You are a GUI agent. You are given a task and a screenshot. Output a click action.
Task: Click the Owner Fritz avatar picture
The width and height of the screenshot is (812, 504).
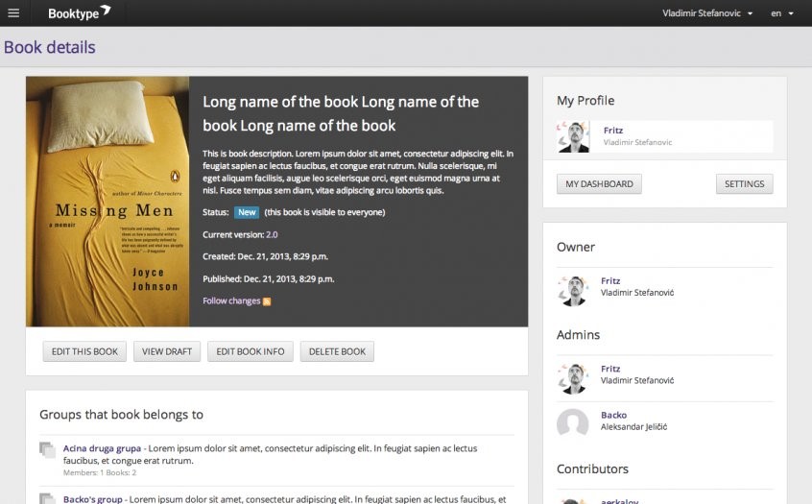[573, 291]
